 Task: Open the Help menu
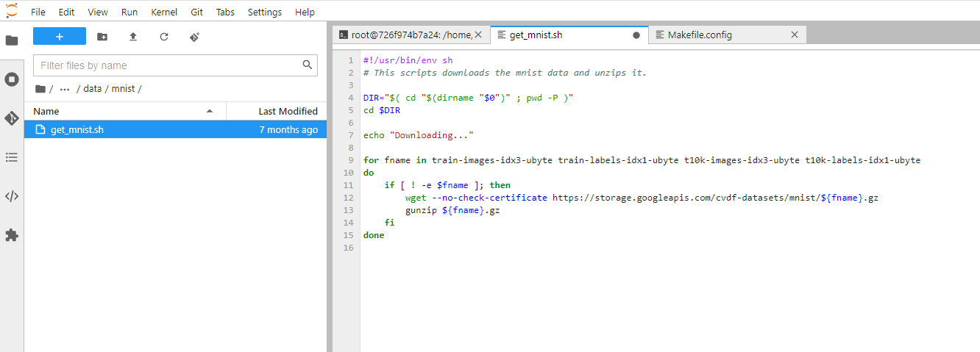[305, 12]
